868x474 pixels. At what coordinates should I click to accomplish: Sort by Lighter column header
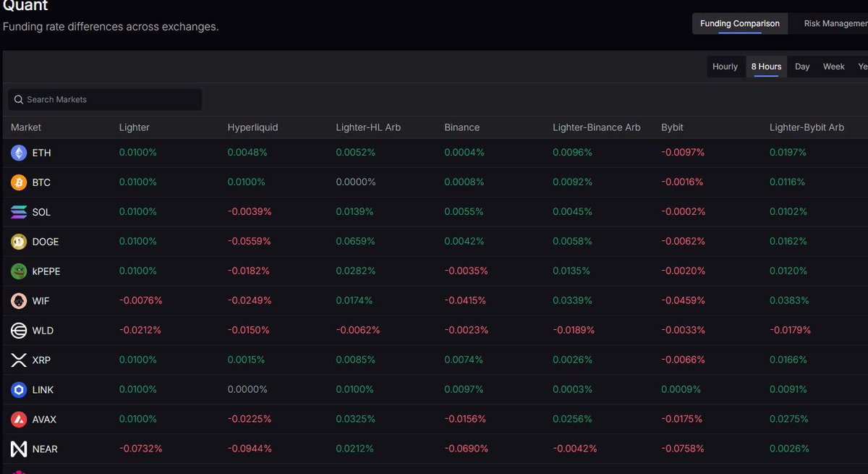[x=135, y=127]
